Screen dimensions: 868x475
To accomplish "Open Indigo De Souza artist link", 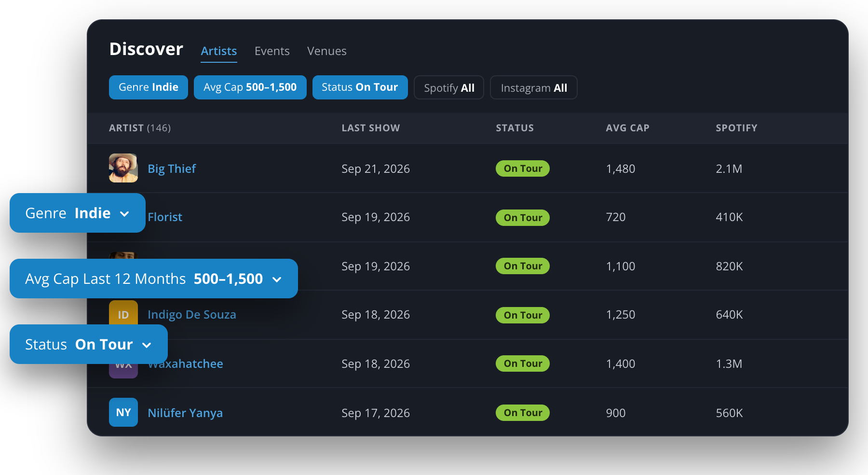I will pos(192,315).
